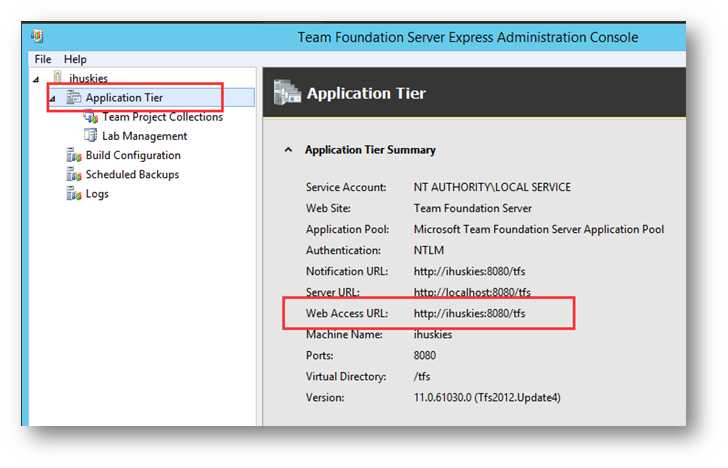
Task: Click the Service Account label
Action: (346, 187)
